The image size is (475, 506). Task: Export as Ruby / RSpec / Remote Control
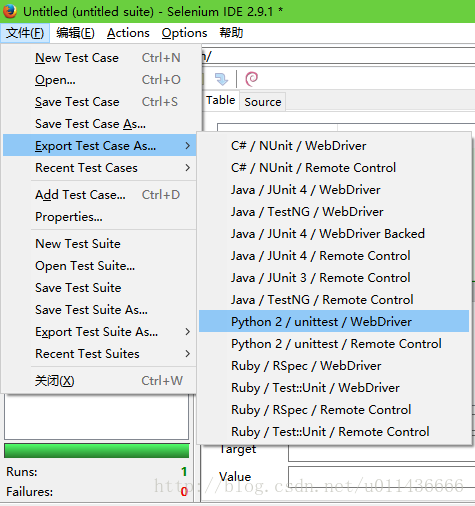pos(334,410)
